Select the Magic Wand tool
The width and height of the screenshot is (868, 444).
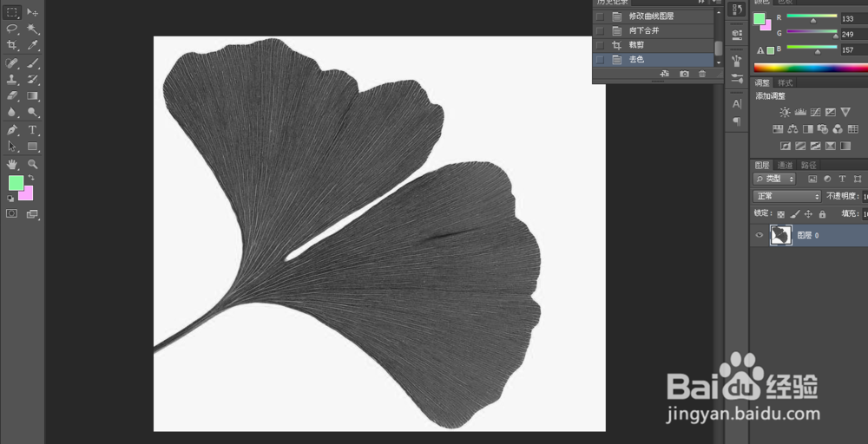[x=33, y=29]
